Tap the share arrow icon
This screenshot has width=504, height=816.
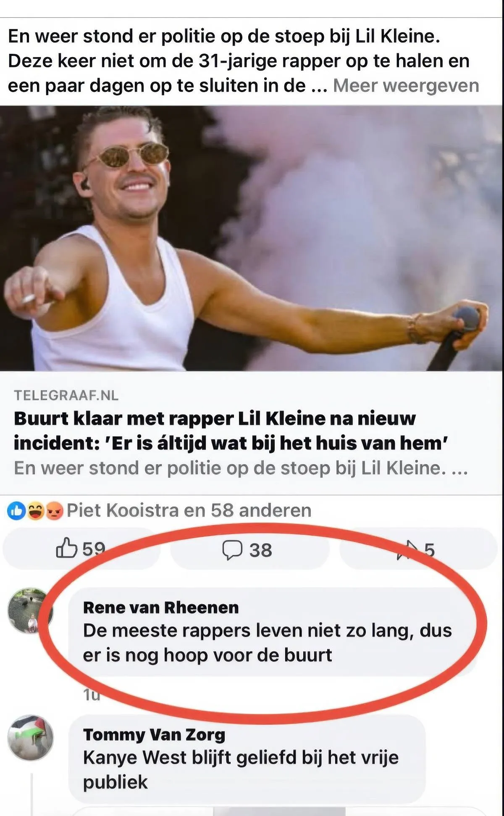[408, 550]
